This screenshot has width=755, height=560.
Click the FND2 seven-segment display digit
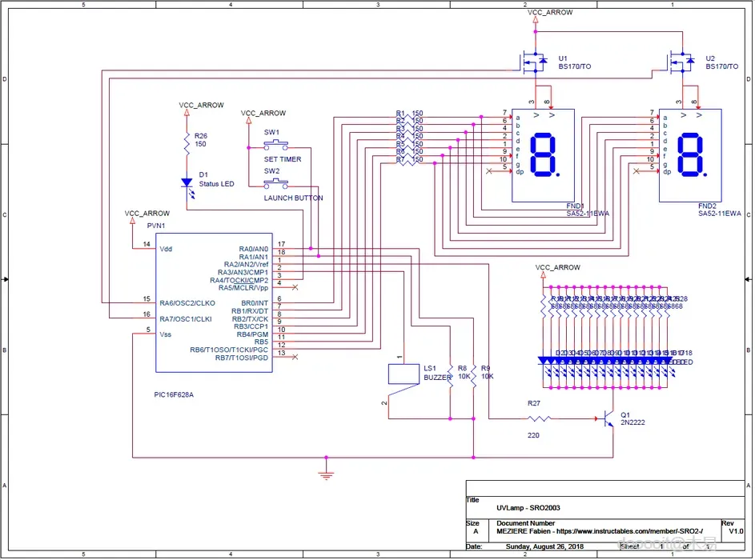tap(692, 154)
